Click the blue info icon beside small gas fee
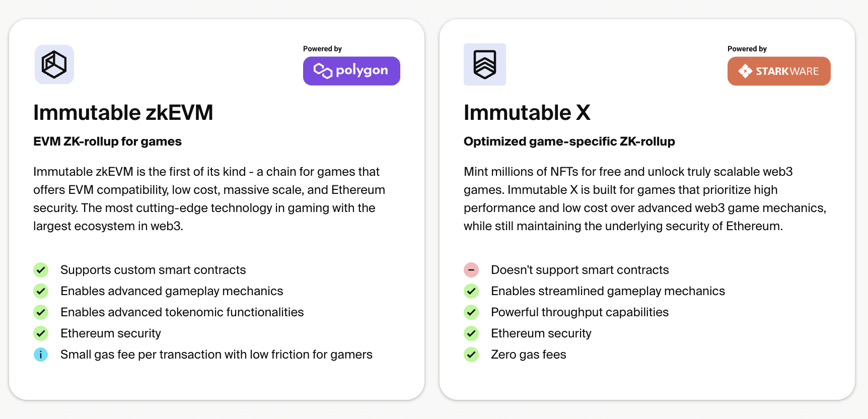 41,355
